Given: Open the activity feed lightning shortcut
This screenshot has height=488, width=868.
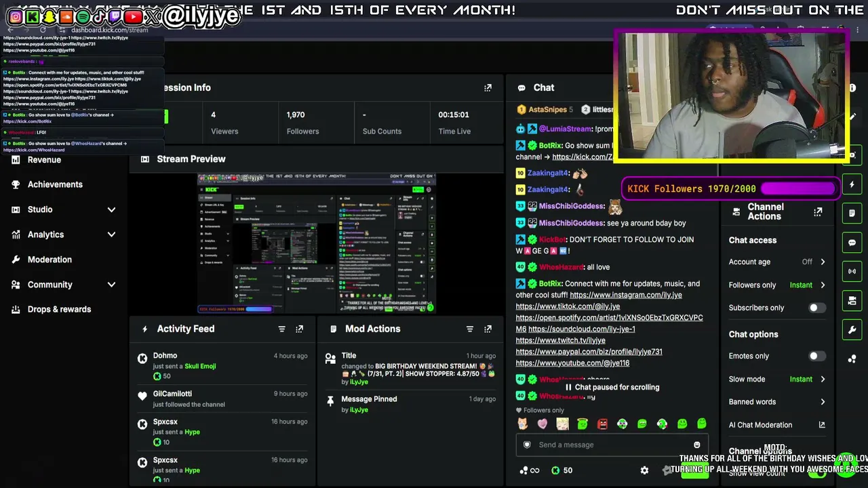Looking at the screenshot, I should (852, 184).
